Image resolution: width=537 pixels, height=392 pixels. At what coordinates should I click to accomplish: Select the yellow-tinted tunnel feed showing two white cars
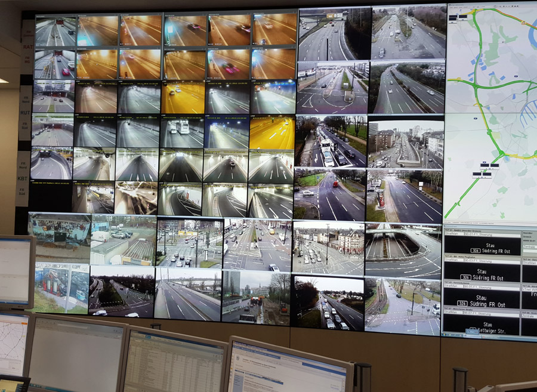pyautogui.click(x=183, y=98)
